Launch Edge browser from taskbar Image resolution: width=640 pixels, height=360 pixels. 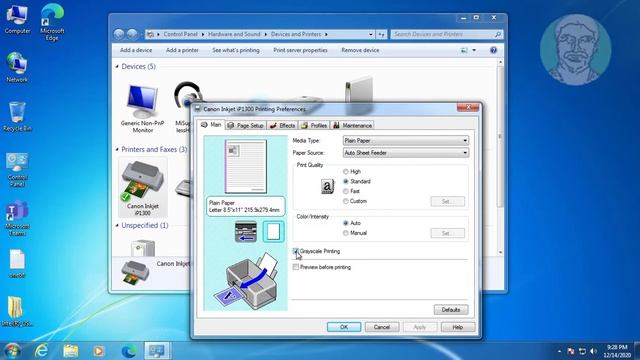129,351
